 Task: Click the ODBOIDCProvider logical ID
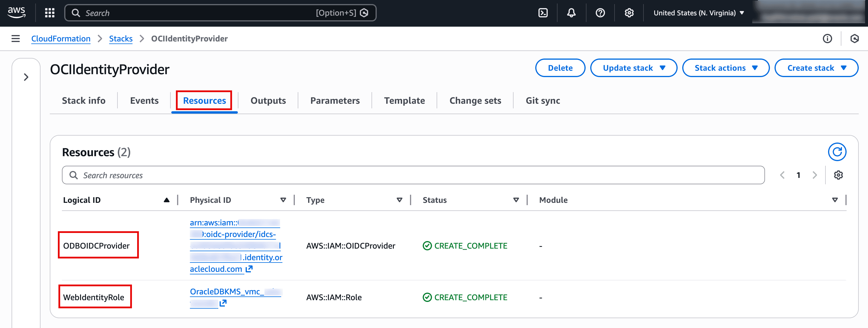[x=96, y=245]
